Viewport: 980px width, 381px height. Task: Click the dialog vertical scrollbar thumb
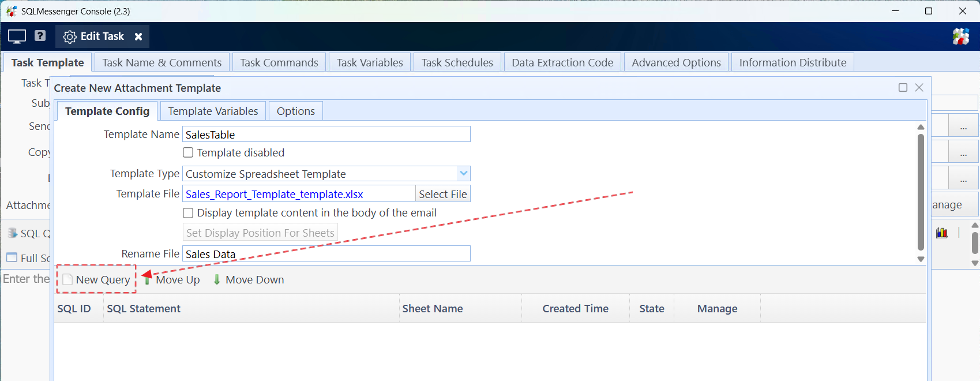[921, 192]
